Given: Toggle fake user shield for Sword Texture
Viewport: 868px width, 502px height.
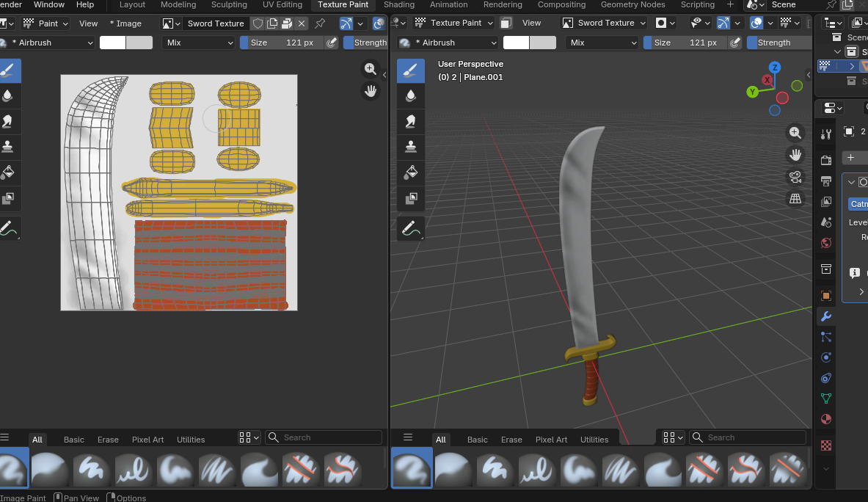Looking at the screenshot, I should 258,23.
